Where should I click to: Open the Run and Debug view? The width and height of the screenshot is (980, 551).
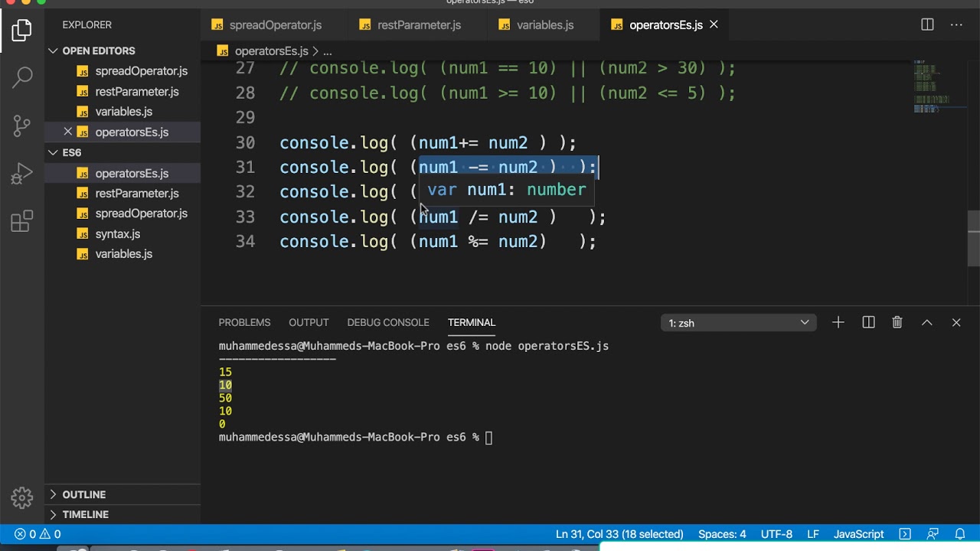pos(21,174)
